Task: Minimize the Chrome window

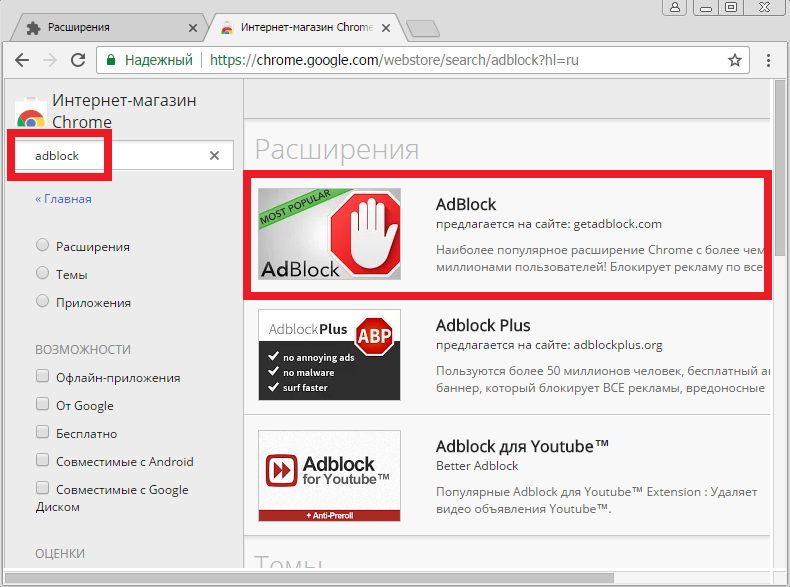Action: point(705,7)
